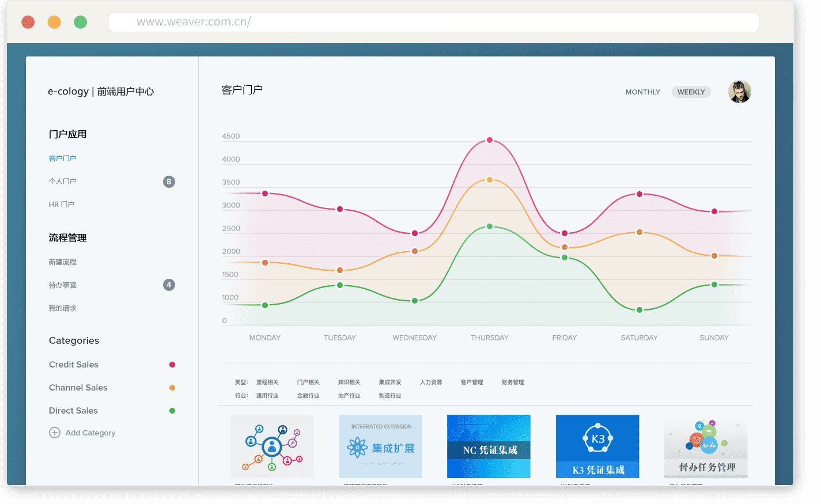This screenshot has height=504, width=821.
Task: Filter by 流程相关 type
Action: (267, 382)
